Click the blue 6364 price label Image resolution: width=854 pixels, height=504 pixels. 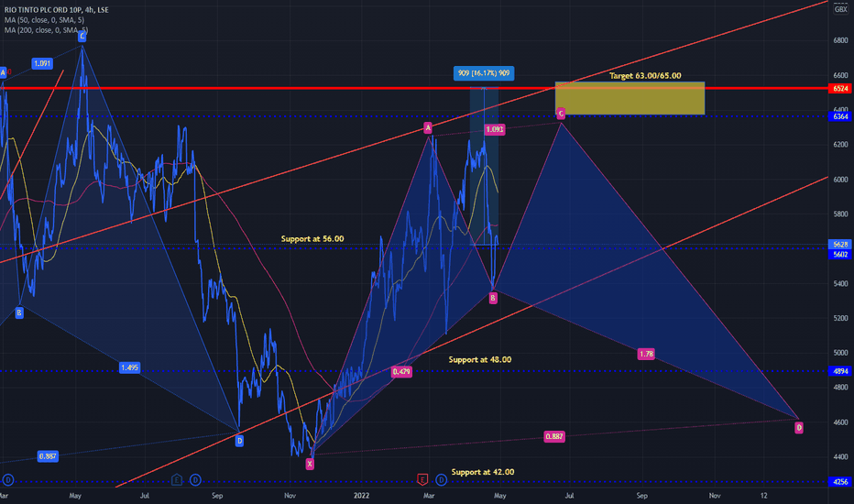click(840, 116)
